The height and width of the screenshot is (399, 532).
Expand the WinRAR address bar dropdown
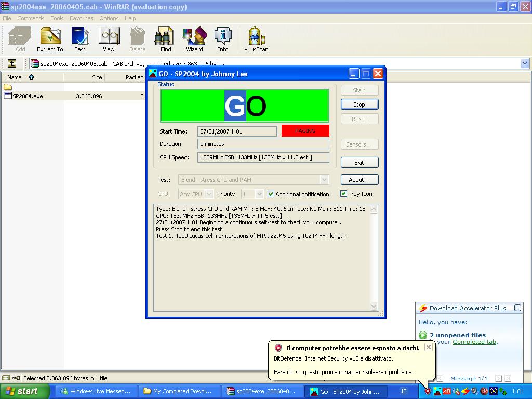pos(525,63)
